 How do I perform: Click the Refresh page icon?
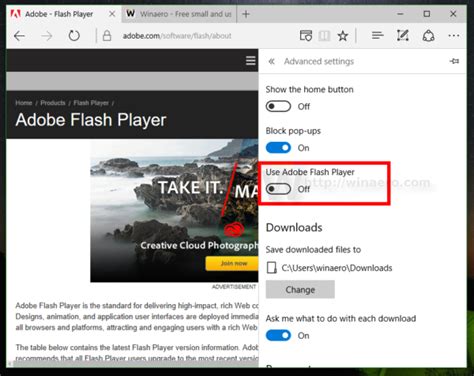click(74, 36)
